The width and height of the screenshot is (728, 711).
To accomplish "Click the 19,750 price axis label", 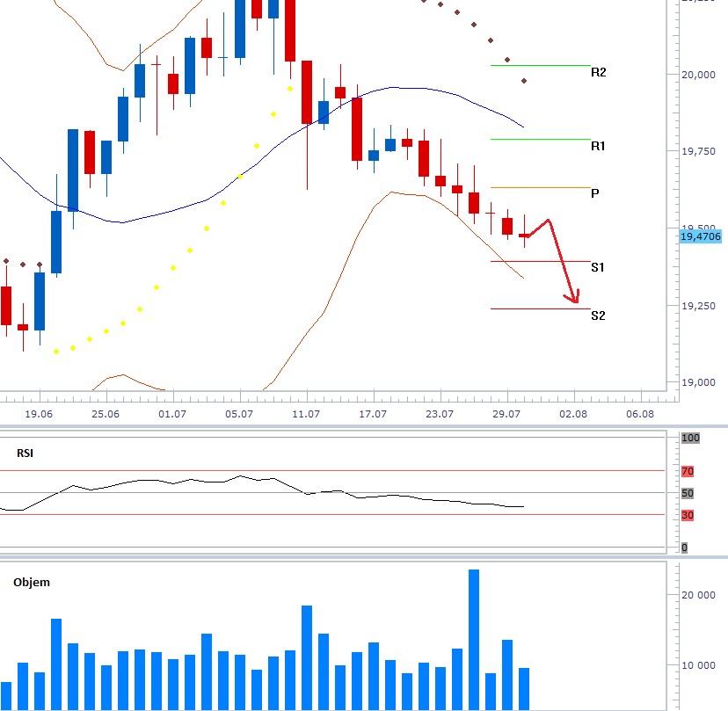I will [698, 151].
